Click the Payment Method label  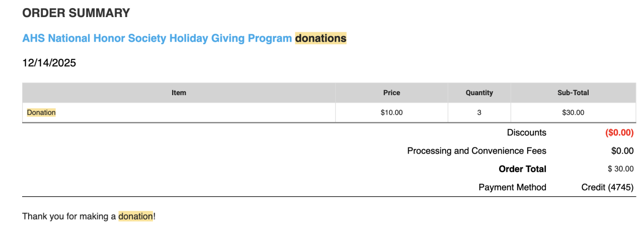[x=512, y=187]
